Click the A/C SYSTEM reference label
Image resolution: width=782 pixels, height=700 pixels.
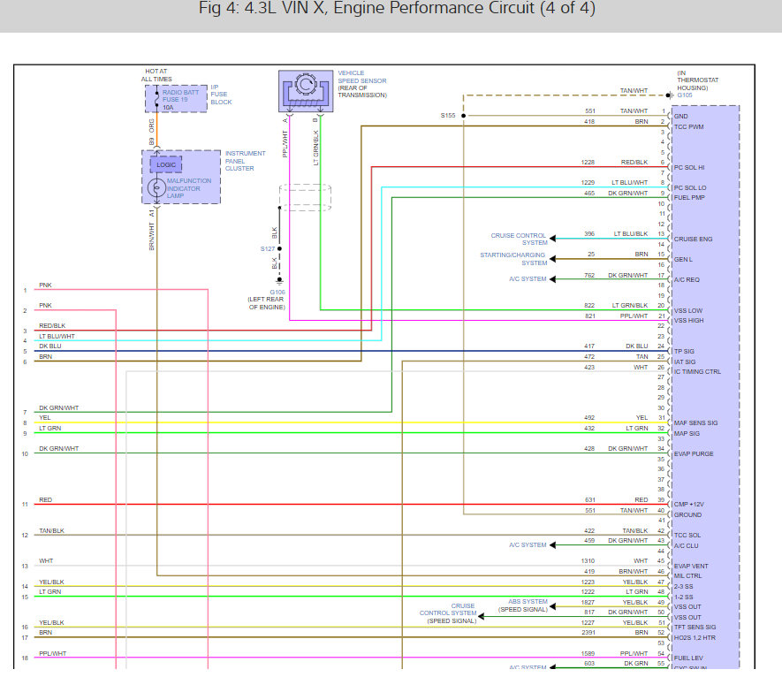point(528,277)
